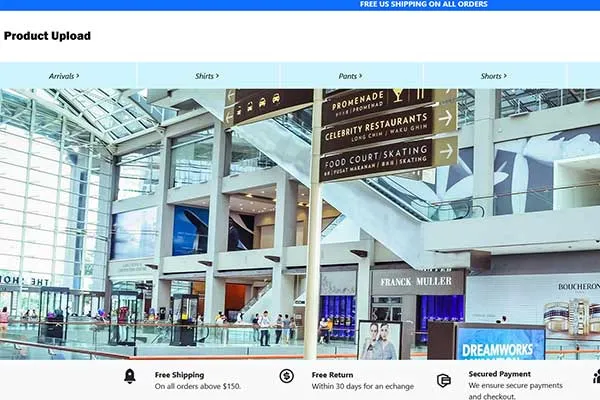
Task: Click the "Within 30 days" return description
Action: [362, 386]
